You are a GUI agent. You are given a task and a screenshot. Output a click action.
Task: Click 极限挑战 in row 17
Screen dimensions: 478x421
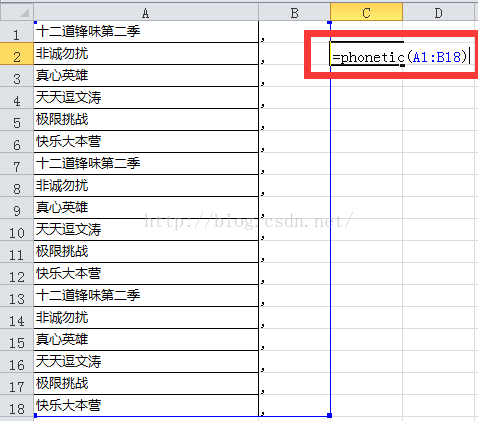click(x=62, y=383)
